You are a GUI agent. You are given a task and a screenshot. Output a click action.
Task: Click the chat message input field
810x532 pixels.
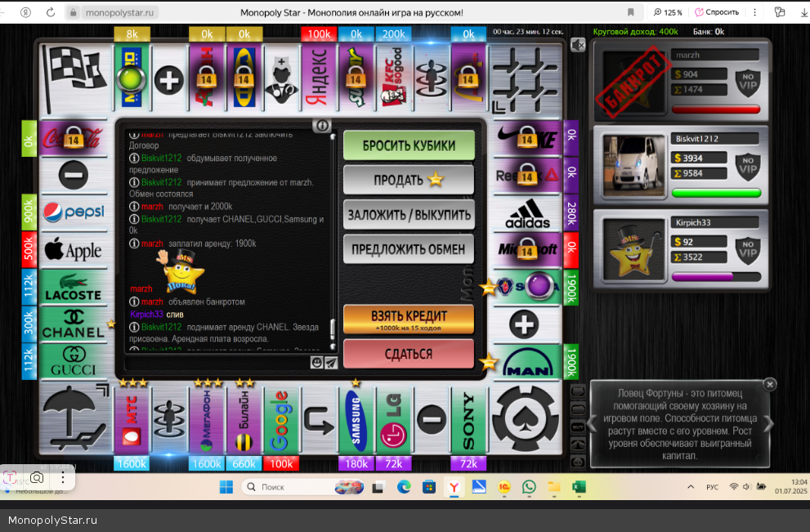point(217,363)
